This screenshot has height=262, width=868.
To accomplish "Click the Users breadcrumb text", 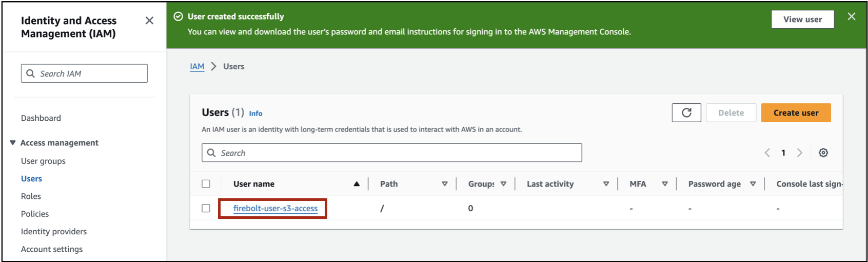I will coord(233,66).
